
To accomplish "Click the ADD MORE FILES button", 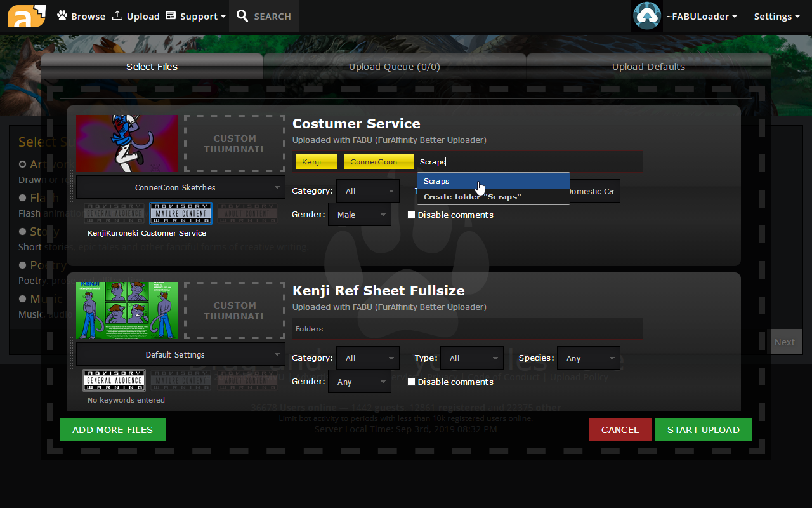I will pos(112,429).
